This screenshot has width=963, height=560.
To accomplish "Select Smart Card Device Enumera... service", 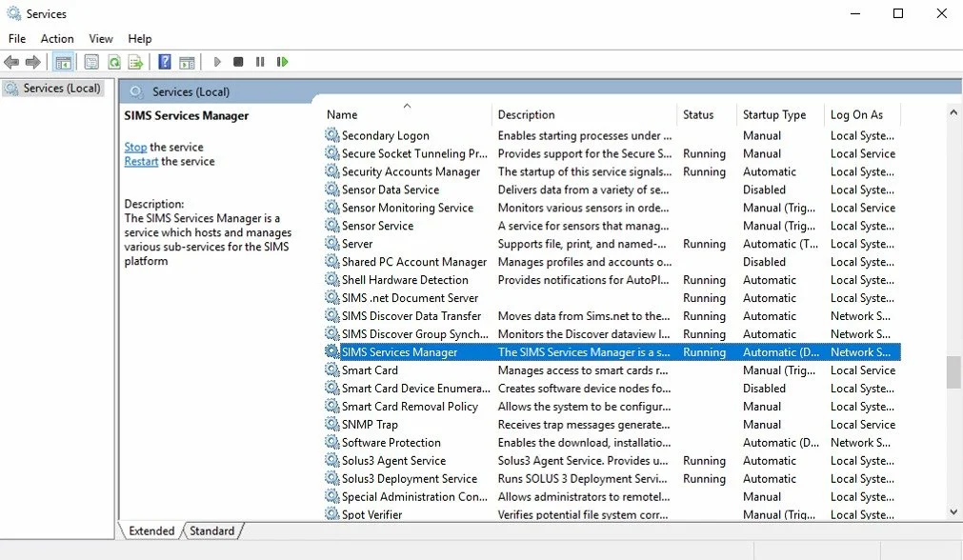I will (416, 388).
